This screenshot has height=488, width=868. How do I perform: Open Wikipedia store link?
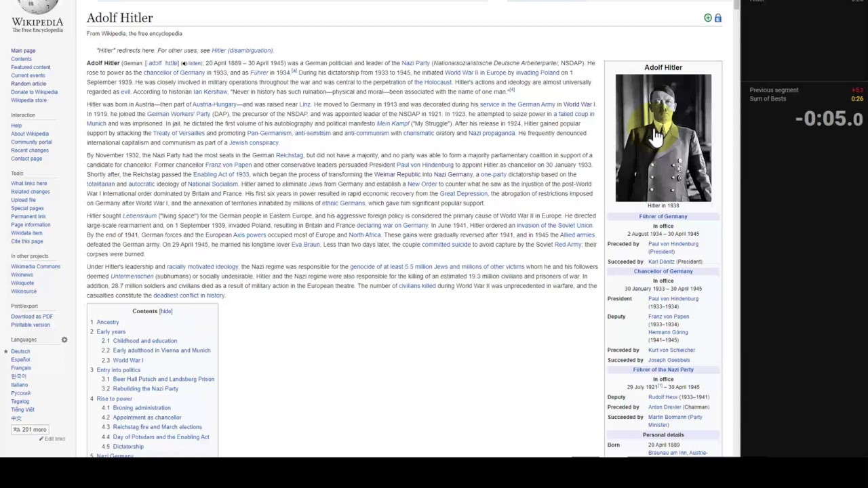(28, 100)
